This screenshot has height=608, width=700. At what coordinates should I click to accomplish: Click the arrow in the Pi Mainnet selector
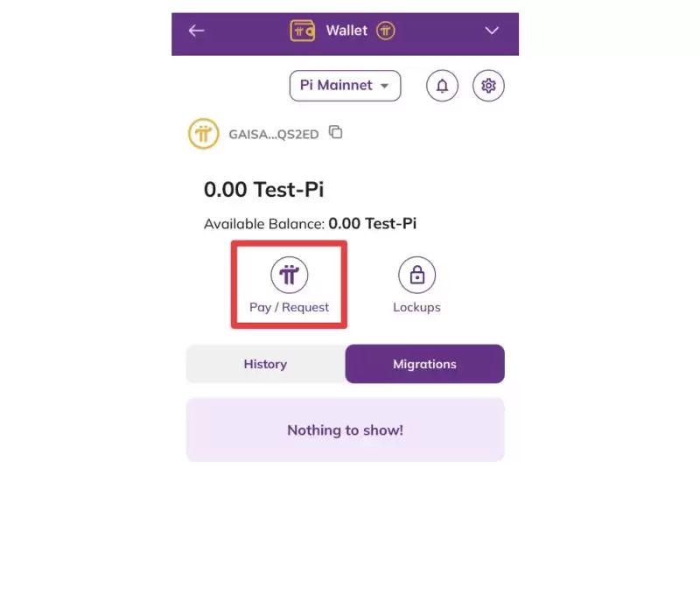click(384, 86)
